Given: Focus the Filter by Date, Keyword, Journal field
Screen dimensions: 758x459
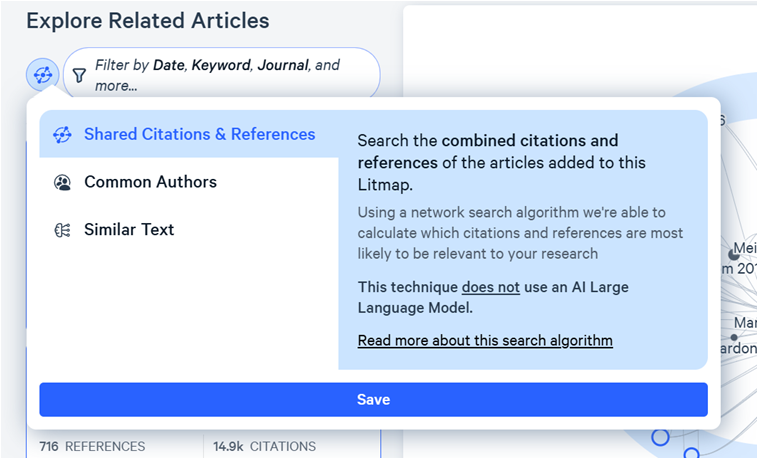Looking at the screenshot, I should click(x=222, y=75).
